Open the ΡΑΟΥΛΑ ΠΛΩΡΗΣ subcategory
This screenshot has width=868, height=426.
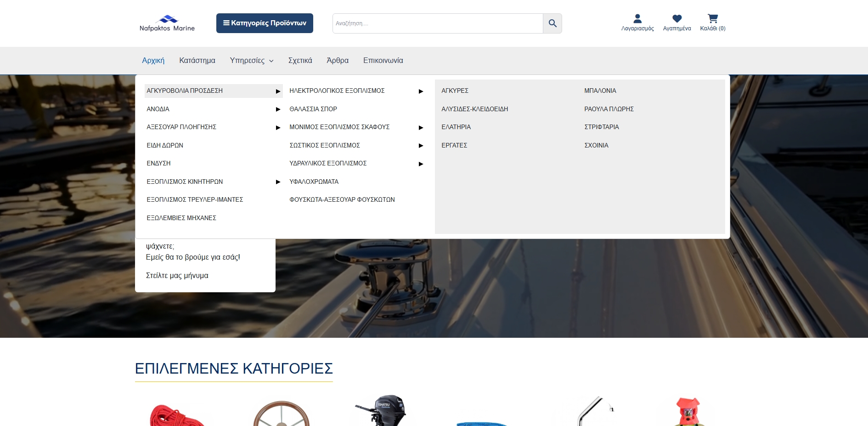(609, 109)
